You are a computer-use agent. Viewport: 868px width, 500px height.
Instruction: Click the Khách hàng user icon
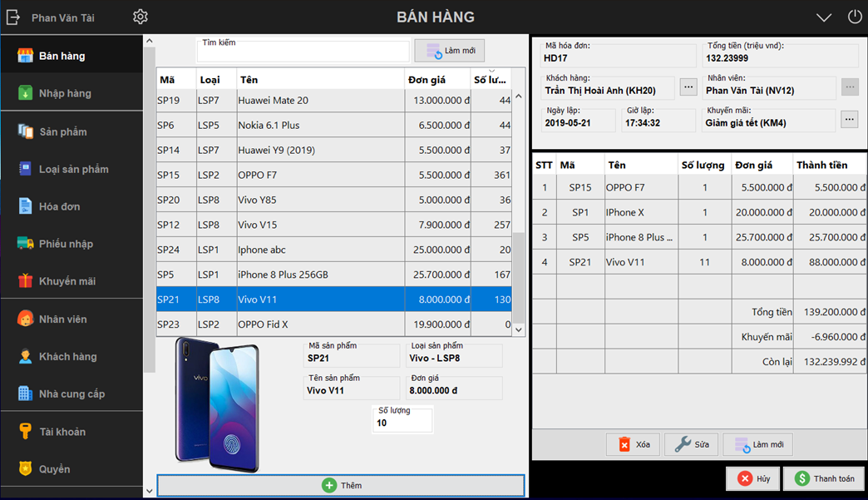[25, 356]
